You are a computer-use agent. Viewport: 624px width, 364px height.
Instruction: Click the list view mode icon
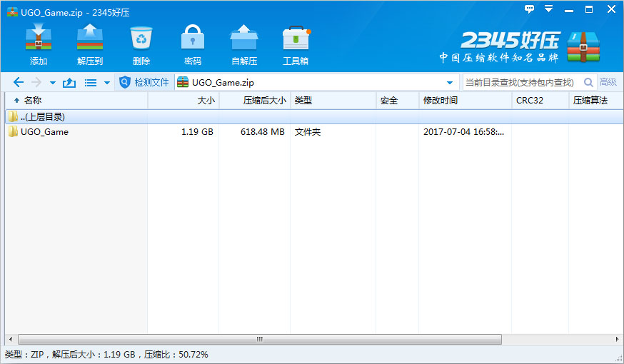[91, 83]
